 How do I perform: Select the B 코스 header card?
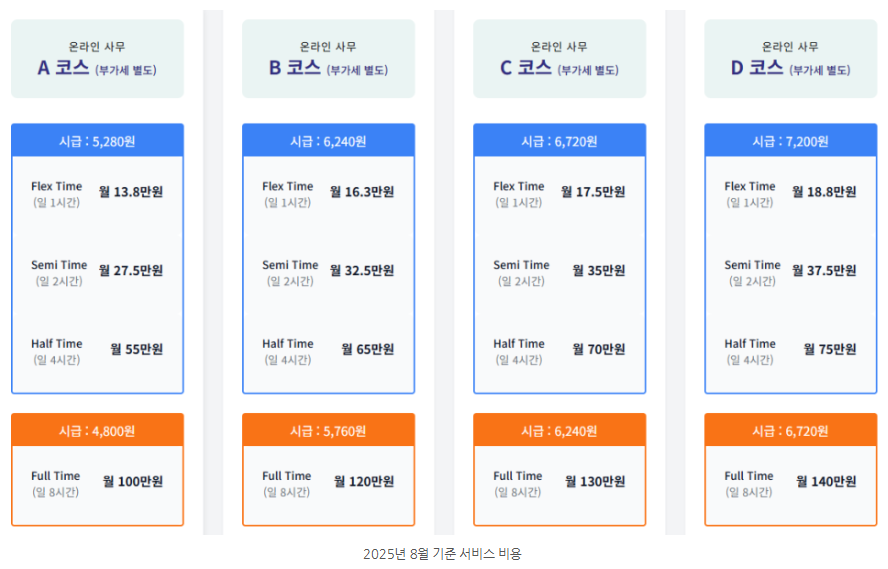[328, 59]
